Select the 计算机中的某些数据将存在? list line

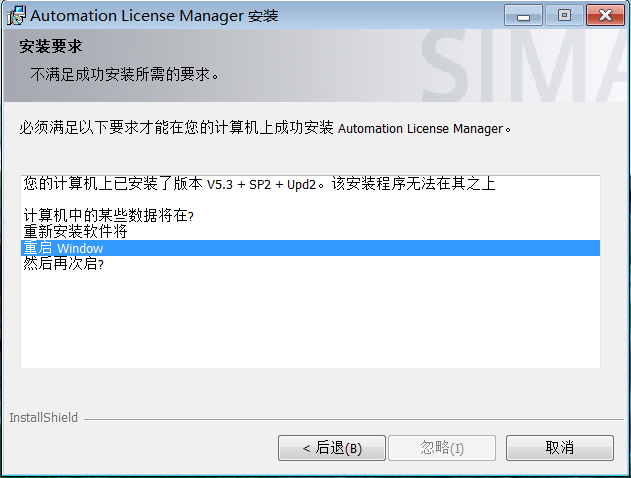point(108,216)
